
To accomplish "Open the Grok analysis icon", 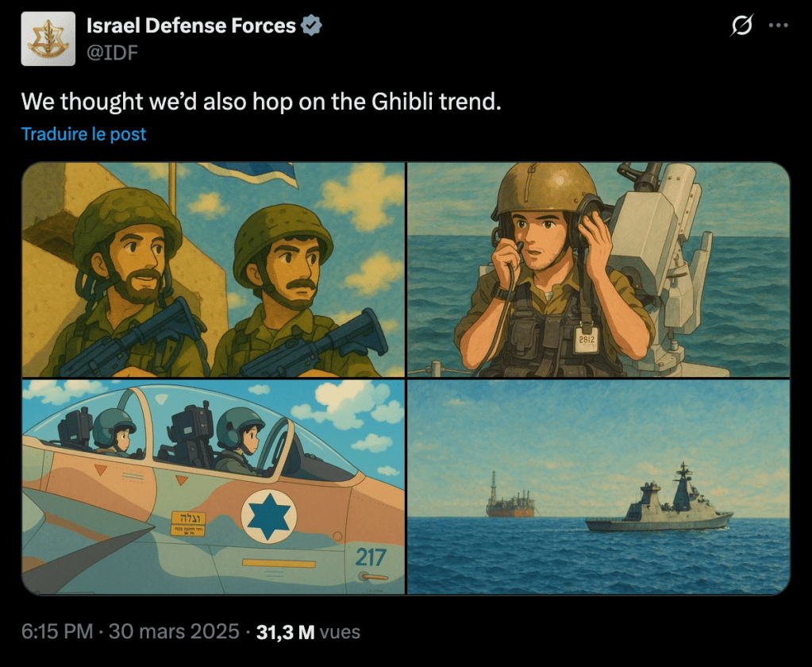I will 741,26.
